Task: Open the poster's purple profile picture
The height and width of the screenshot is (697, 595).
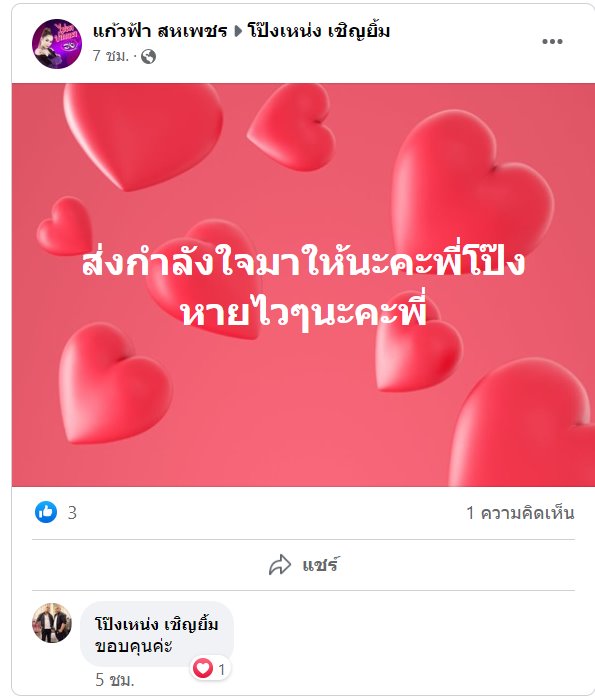Action: (57, 44)
